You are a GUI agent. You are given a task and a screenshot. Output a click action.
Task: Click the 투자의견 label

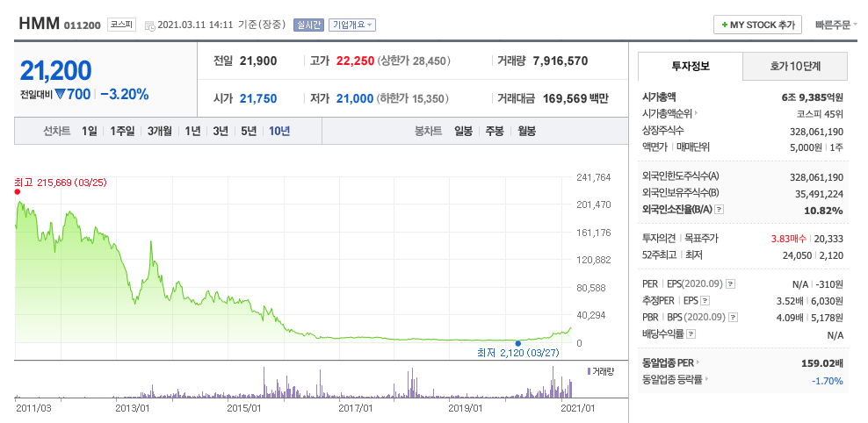(659, 239)
